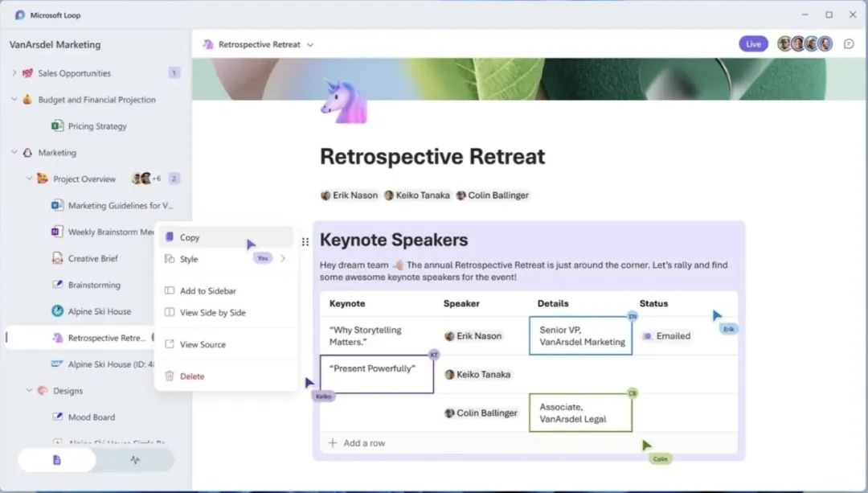Click the Status column header
The height and width of the screenshot is (493, 868).
(x=653, y=303)
